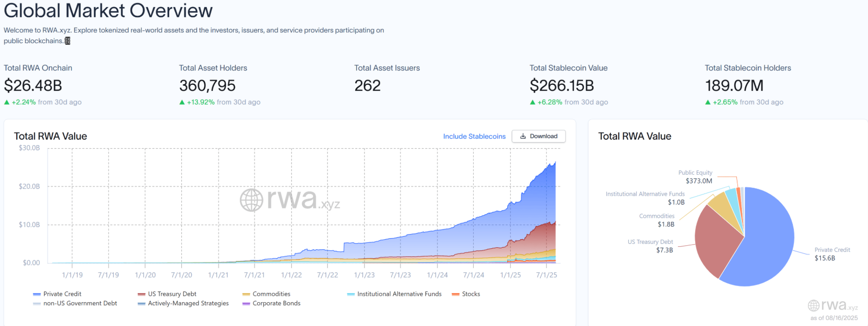Click the download arrow icon in the Download button
The width and height of the screenshot is (868, 326).
coord(523,136)
